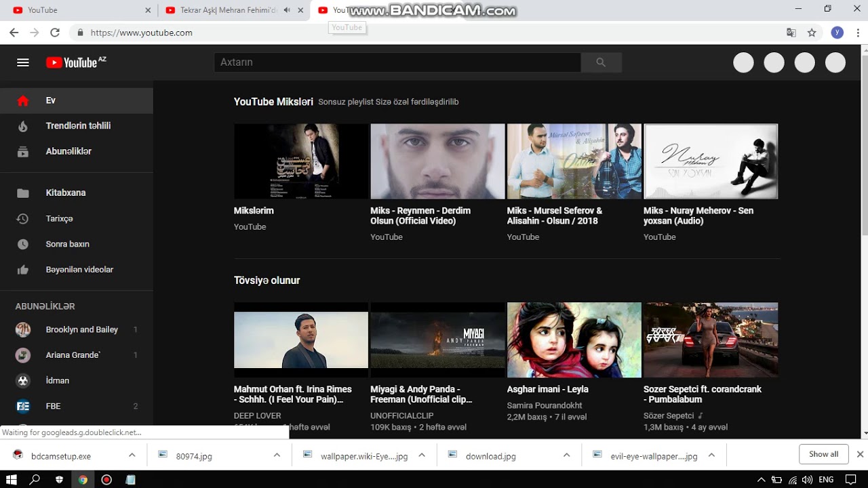The image size is (868, 488).
Task: Reload the page with refresh icon
Action: (x=55, y=33)
